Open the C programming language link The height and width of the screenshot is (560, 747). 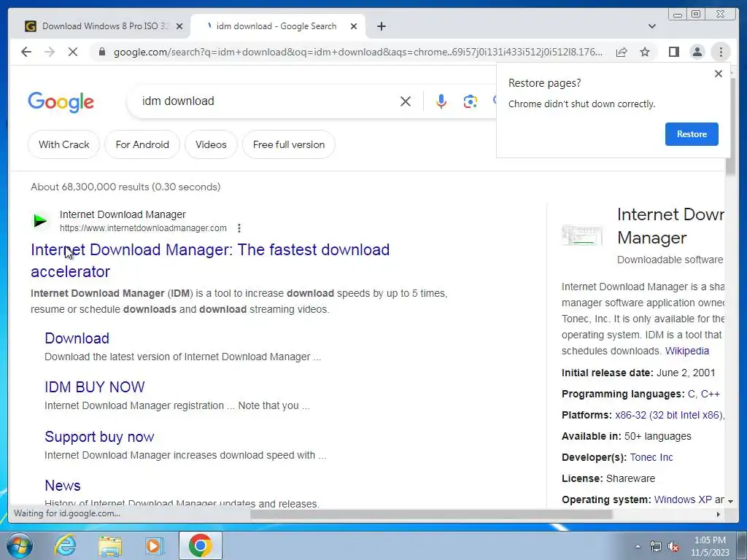pyautogui.click(x=692, y=394)
